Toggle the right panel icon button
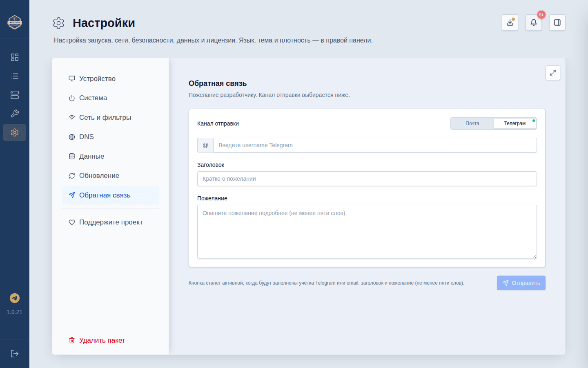The width and height of the screenshot is (588, 368). pyautogui.click(x=557, y=22)
